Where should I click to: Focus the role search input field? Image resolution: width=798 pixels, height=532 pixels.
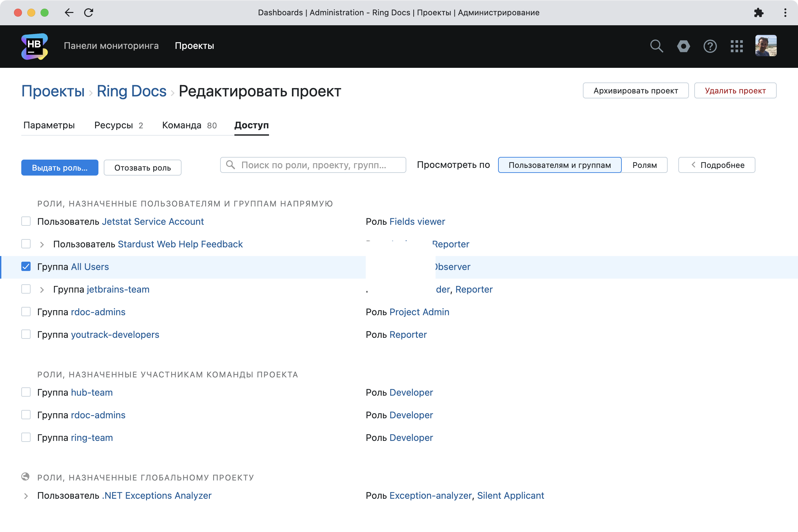coord(313,165)
